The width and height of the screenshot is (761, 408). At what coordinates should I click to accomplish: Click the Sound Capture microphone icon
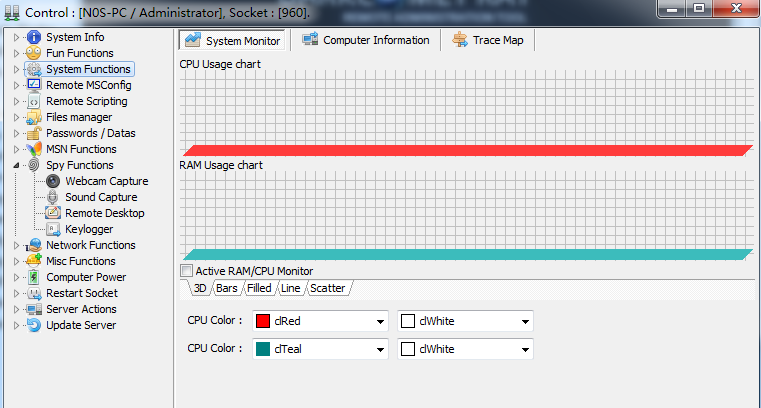[x=53, y=197]
